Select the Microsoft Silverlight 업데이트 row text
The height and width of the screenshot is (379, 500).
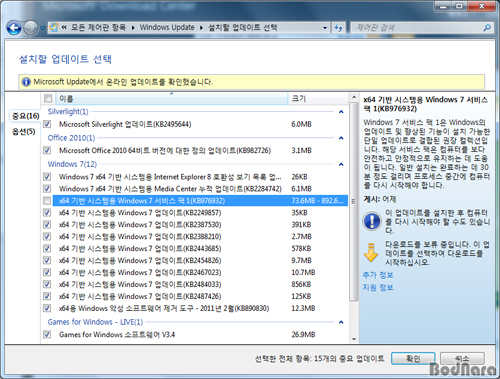tap(125, 124)
